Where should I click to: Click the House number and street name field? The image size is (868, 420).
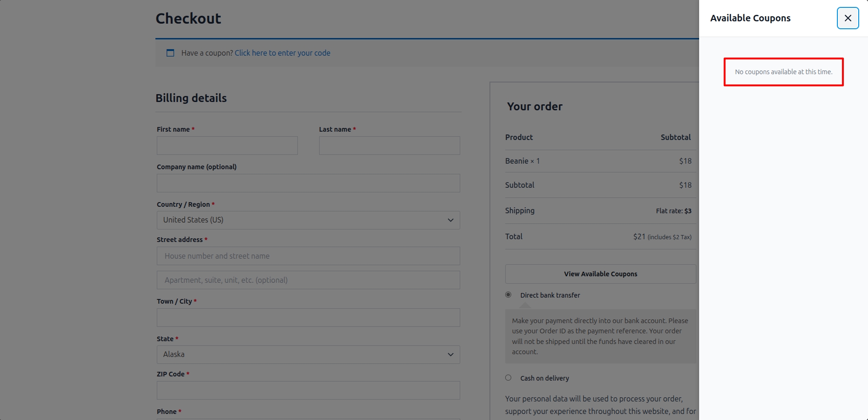(308, 256)
